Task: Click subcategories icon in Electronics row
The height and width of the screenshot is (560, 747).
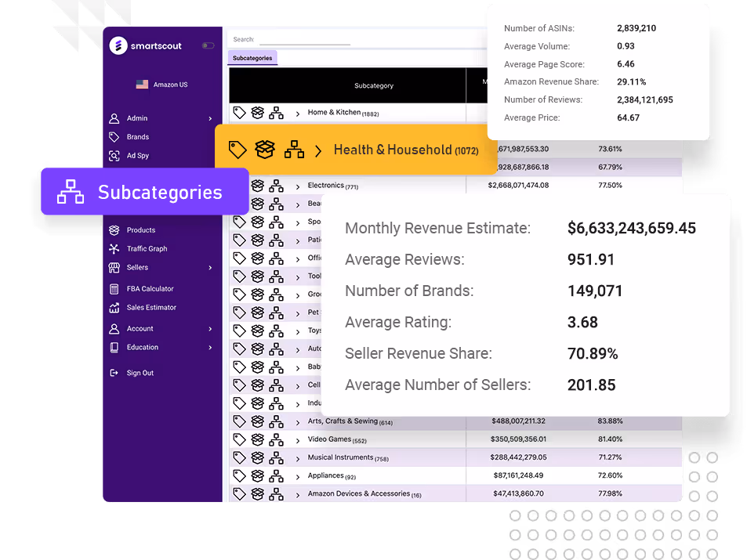Action: [277, 186]
